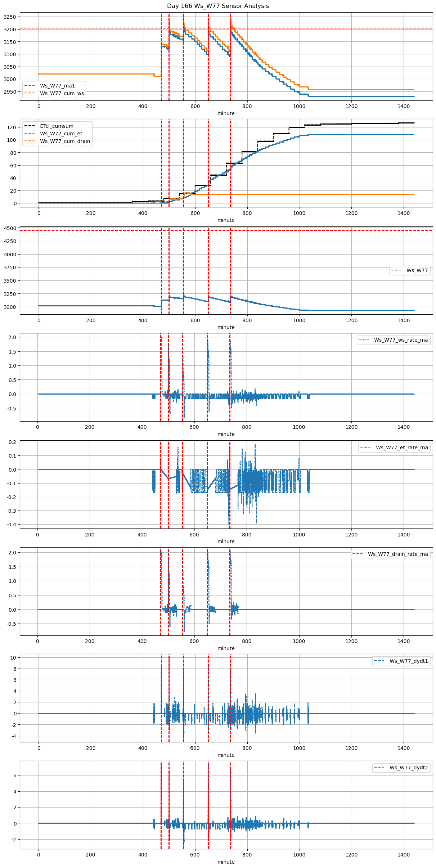Click the Ws_W77_cum_et legend label

pyautogui.click(x=61, y=134)
